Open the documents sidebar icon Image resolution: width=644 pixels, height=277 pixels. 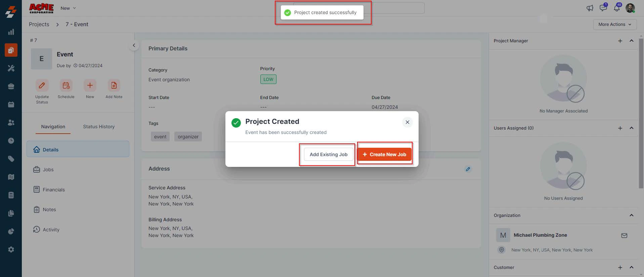tap(11, 213)
